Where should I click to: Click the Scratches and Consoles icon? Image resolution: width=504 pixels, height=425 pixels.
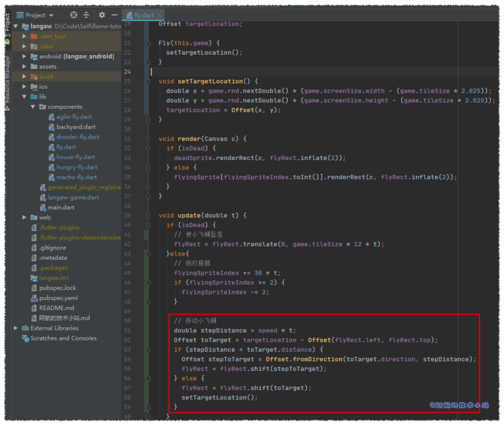coord(25,338)
